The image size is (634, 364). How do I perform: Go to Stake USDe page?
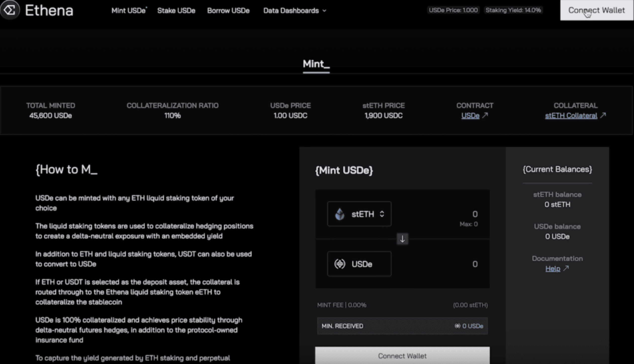pos(176,10)
